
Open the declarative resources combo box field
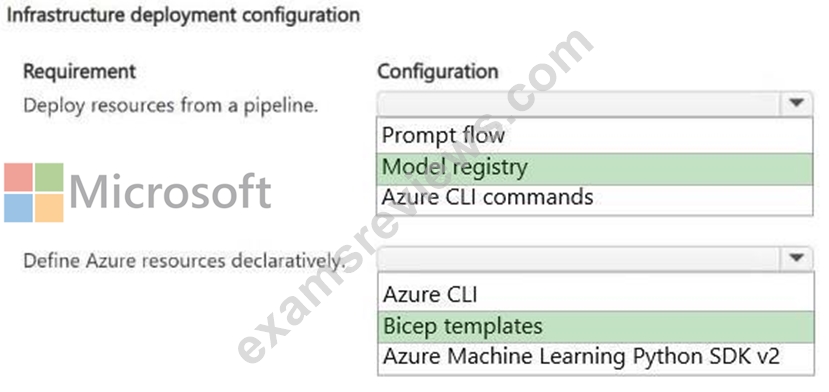point(595,259)
